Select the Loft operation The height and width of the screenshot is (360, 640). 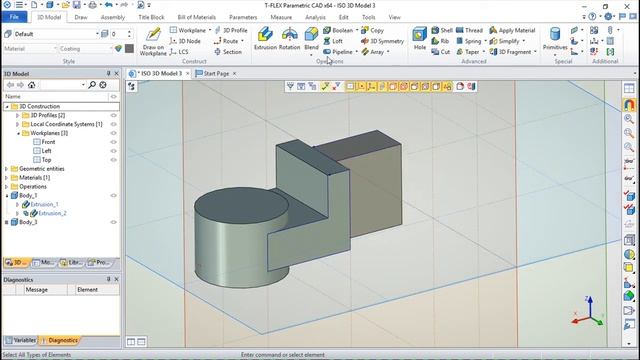coord(333,41)
